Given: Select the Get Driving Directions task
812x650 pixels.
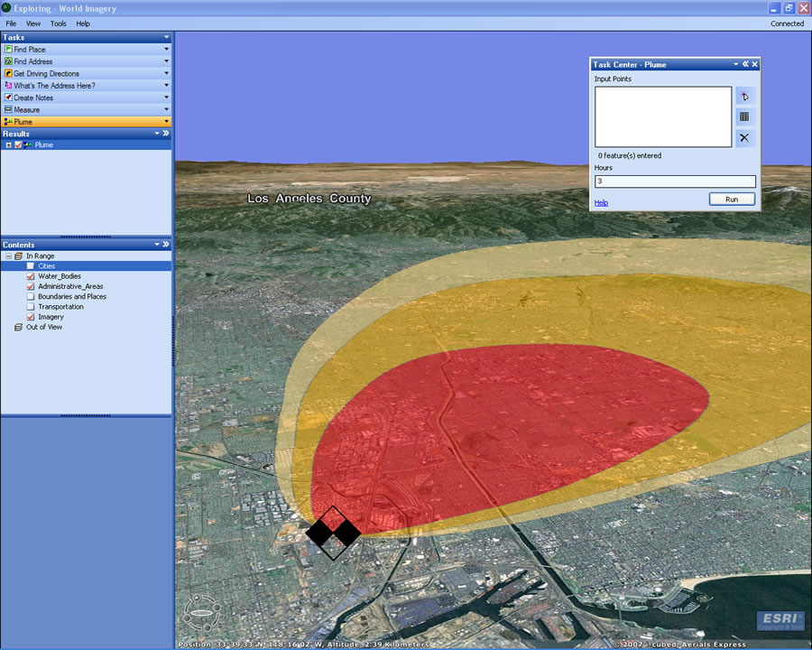Looking at the screenshot, I should click(x=86, y=74).
